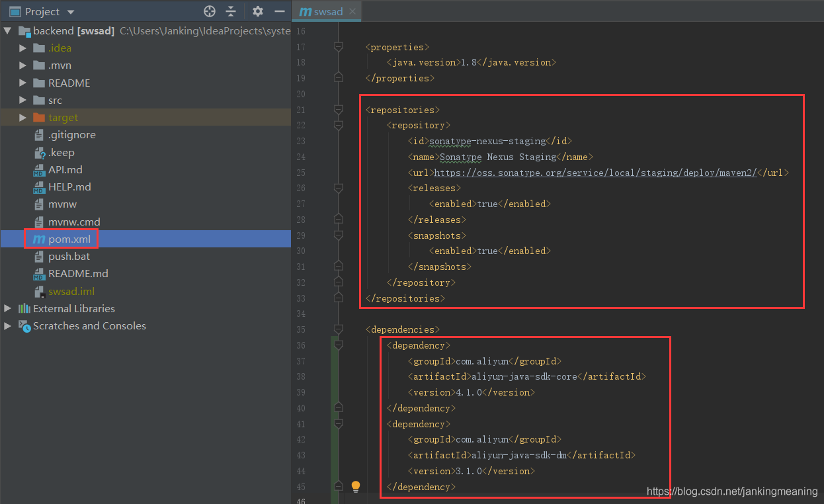Click the backend module folder icon
Screen dimensions: 824x504
pyautogui.click(x=24, y=30)
